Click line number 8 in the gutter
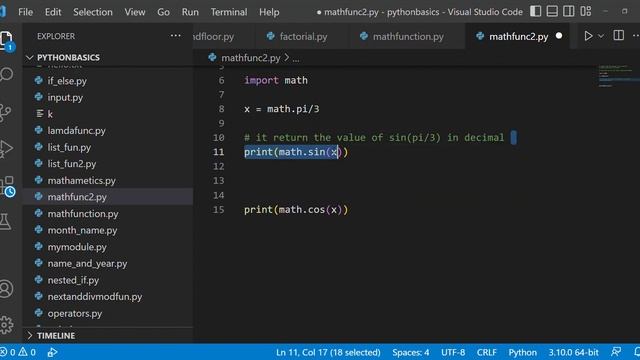The image size is (640, 360). [221, 109]
